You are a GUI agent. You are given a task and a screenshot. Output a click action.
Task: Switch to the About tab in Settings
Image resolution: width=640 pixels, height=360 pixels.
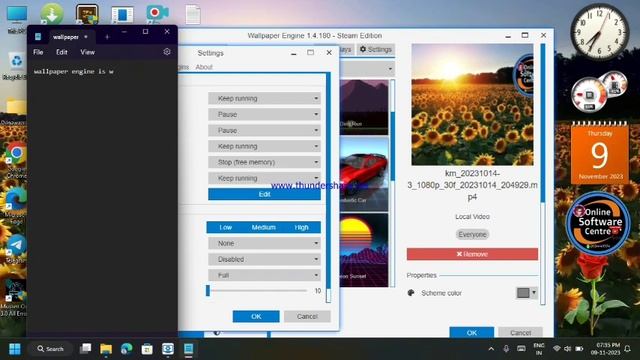point(204,67)
